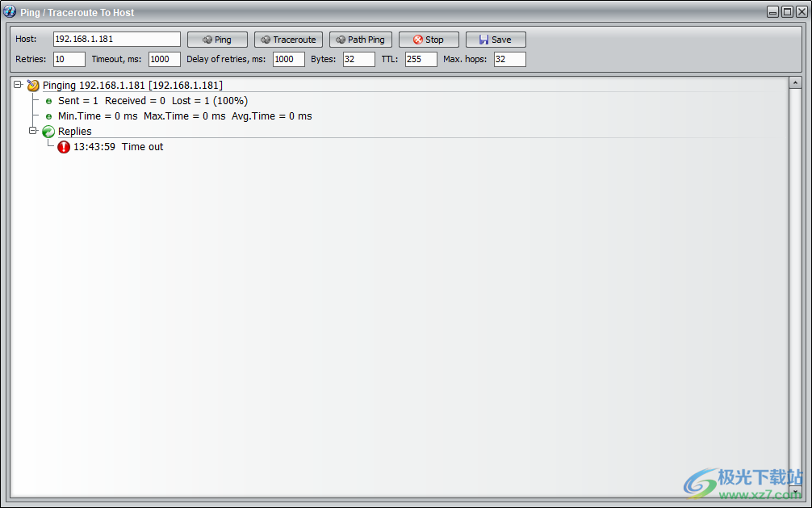Click the Delay of retries field
Screen dimensions: 812x508
pos(288,59)
